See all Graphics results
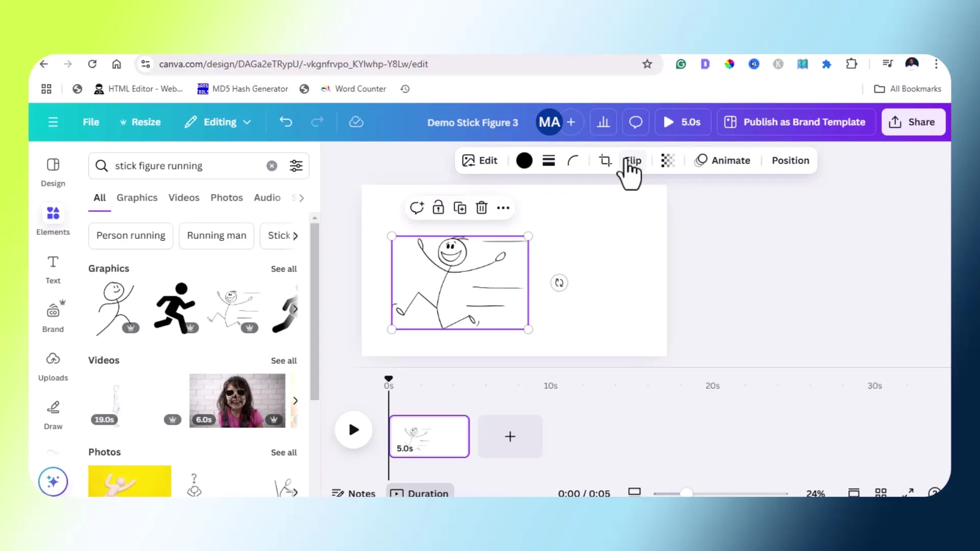Screen dimensions: 980x551 click(x=284, y=269)
